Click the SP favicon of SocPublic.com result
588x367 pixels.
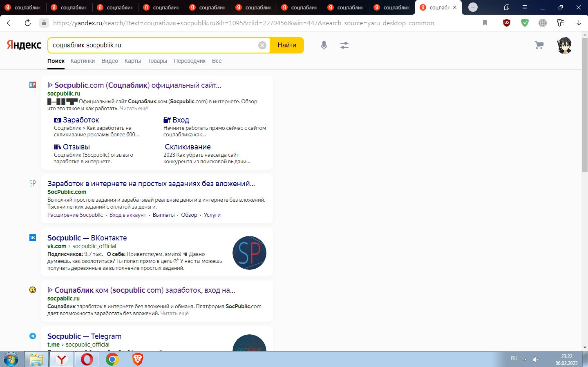[33, 183]
